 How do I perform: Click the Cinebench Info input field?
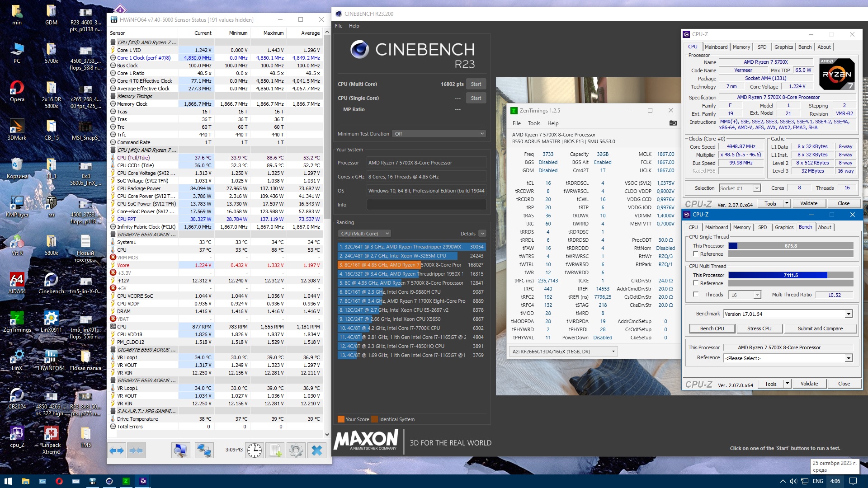point(426,205)
